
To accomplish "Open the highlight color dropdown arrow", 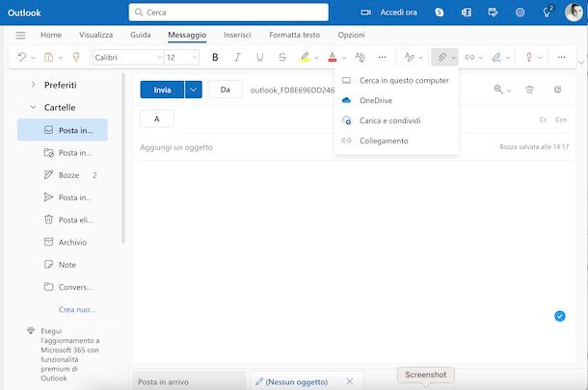I will (316, 58).
